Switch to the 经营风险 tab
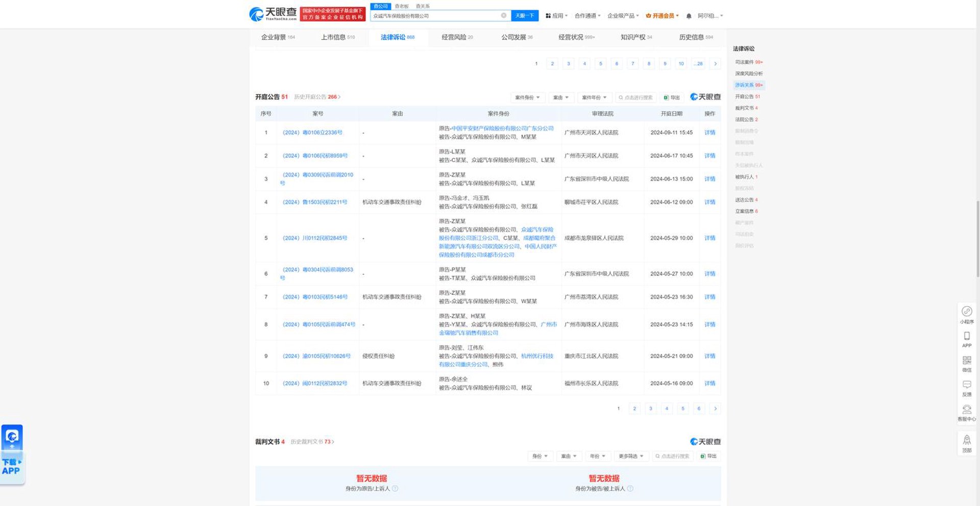 click(x=457, y=37)
